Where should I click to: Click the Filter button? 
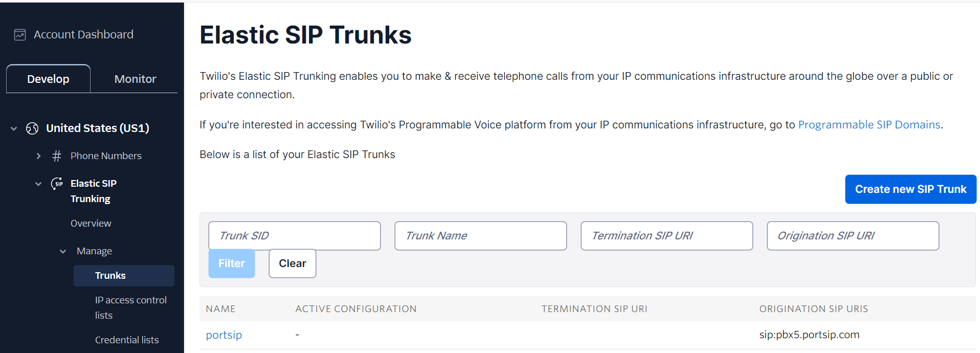tap(231, 263)
